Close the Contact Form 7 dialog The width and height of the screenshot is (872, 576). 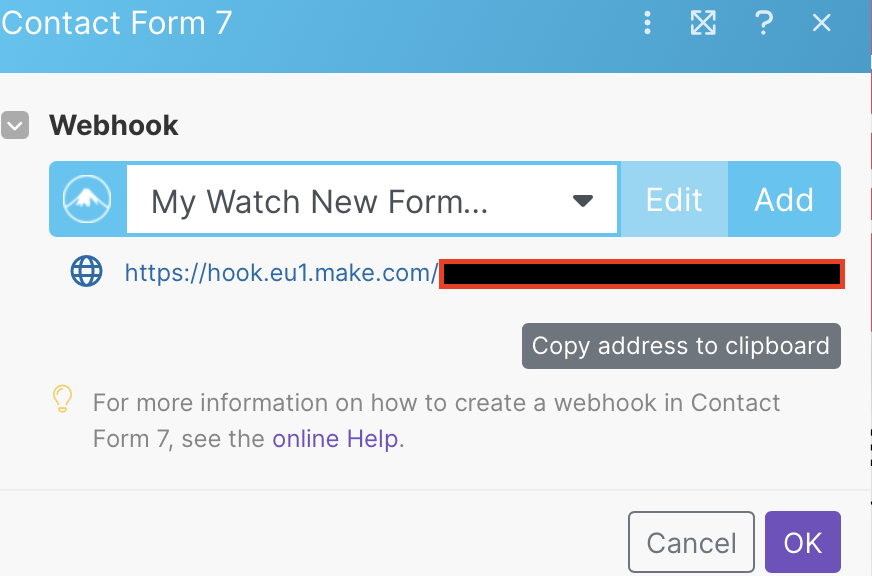point(821,23)
